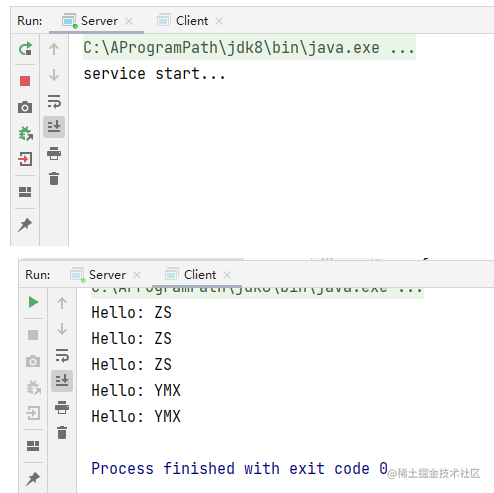The width and height of the screenshot is (494, 493).
Task: Switch to Client tab in top Run panel
Action: tap(192, 21)
